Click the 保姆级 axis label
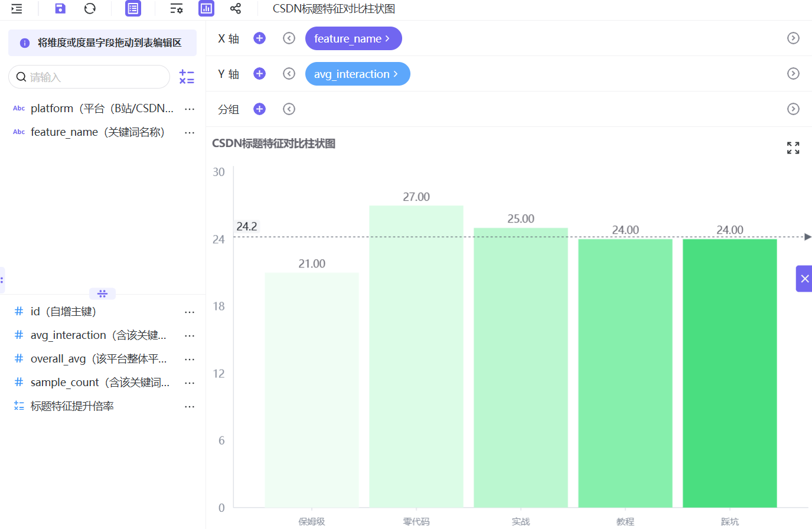The width and height of the screenshot is (812, 529). pos(312,521)
